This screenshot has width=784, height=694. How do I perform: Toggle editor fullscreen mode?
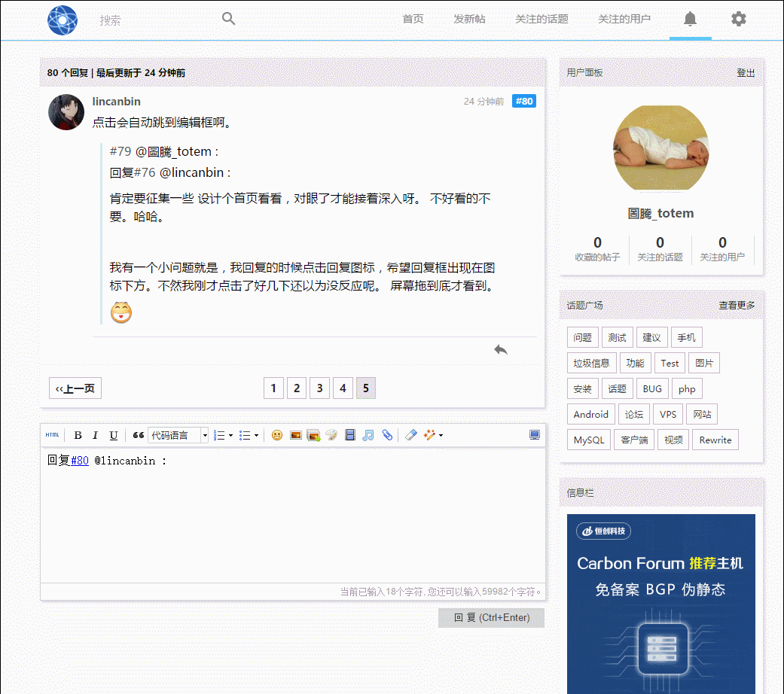[x=535, y=435]
